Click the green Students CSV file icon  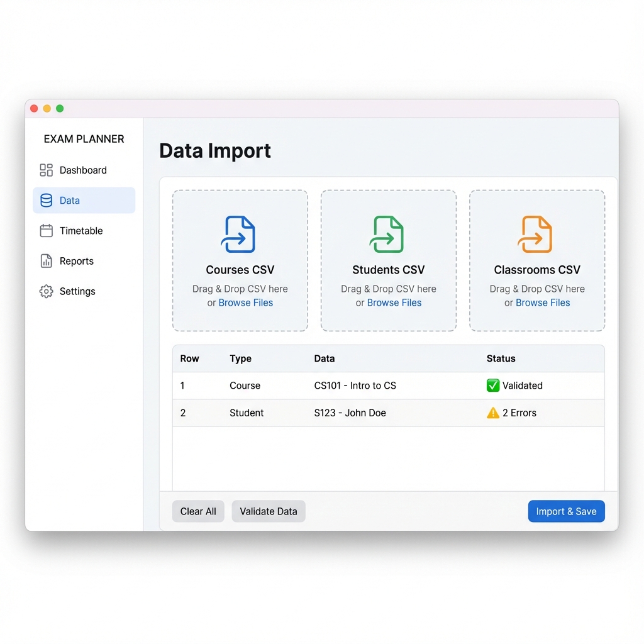(x=388, y=234)
